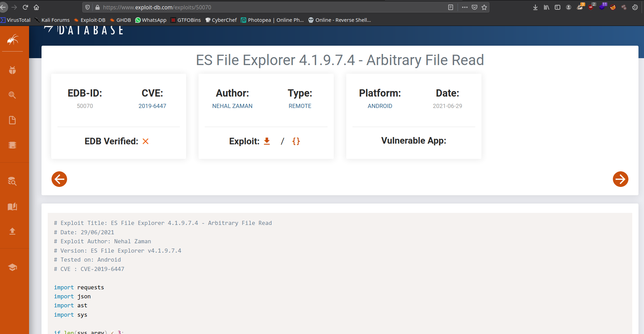This screenshot has width=644, height=334.
Task: Download the exploit using download arrow icon
Action: [x=267, y=141]
